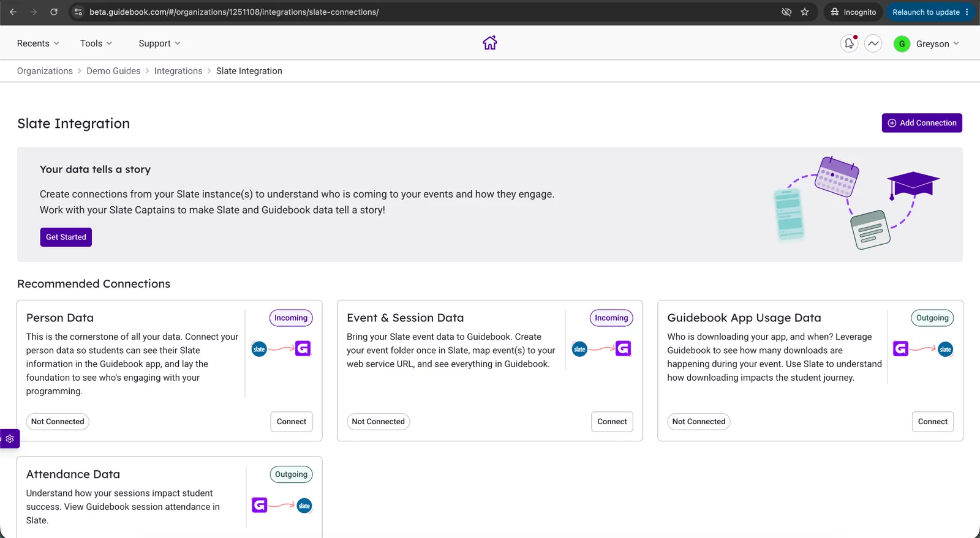The image size is (980, 538).
Task: Focus the browser address bar URL
Action: coord(234,12)
